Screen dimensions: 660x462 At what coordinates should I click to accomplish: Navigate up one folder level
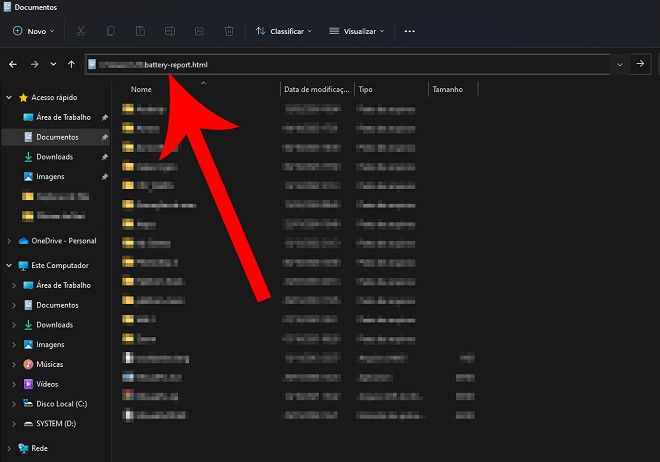tap(71, 64)
